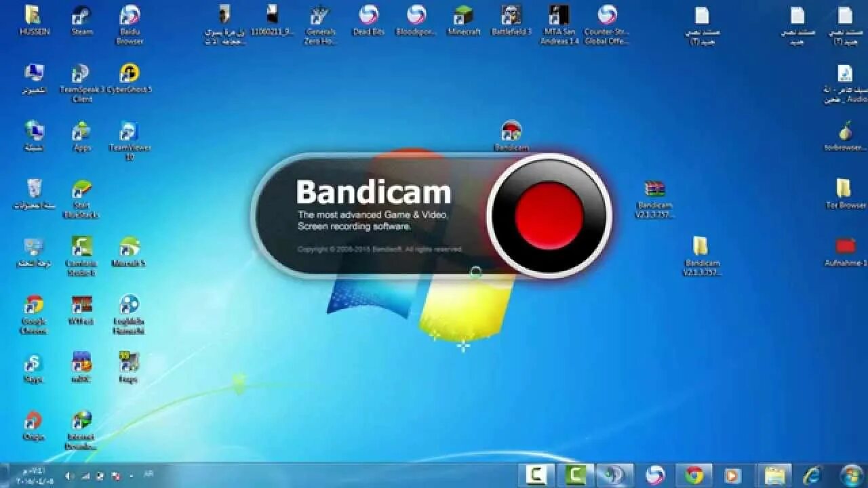Open the Tor Browser folder
This screenshot has width=868, height=488.
845,193
